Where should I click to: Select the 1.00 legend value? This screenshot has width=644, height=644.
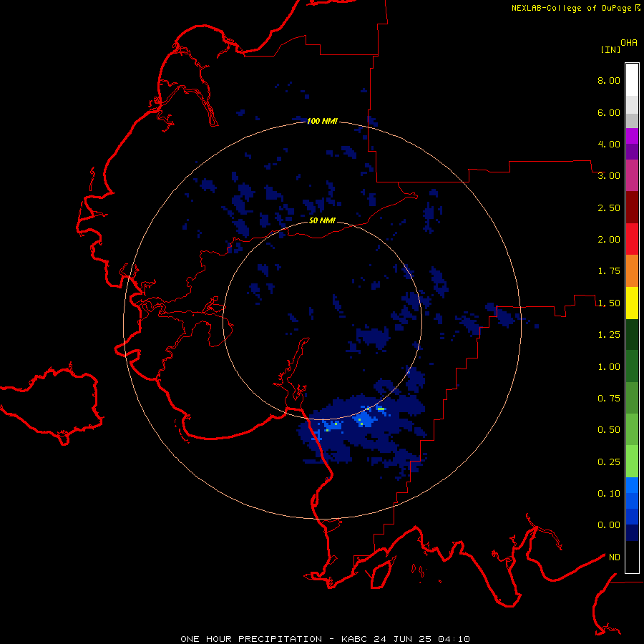click(609, 367)
